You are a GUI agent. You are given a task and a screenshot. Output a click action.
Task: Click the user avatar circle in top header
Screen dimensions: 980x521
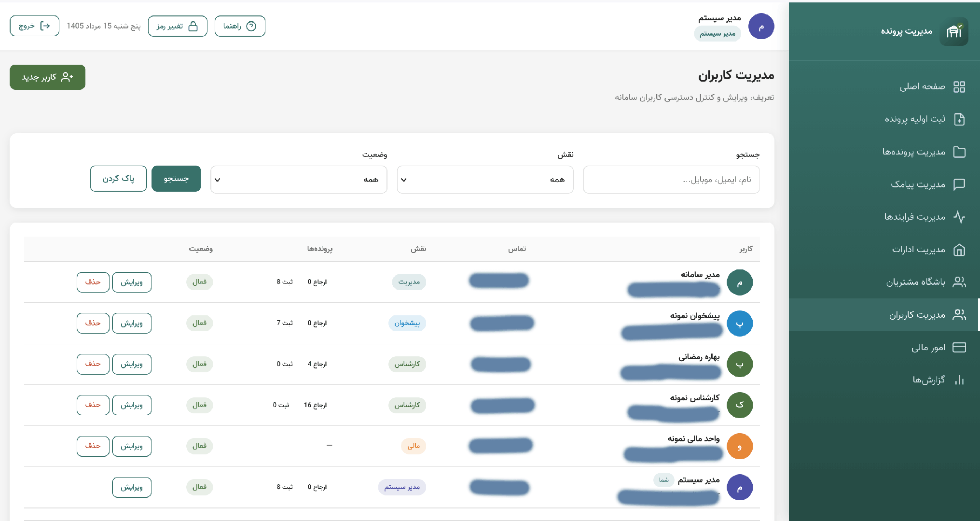[761, 26]
